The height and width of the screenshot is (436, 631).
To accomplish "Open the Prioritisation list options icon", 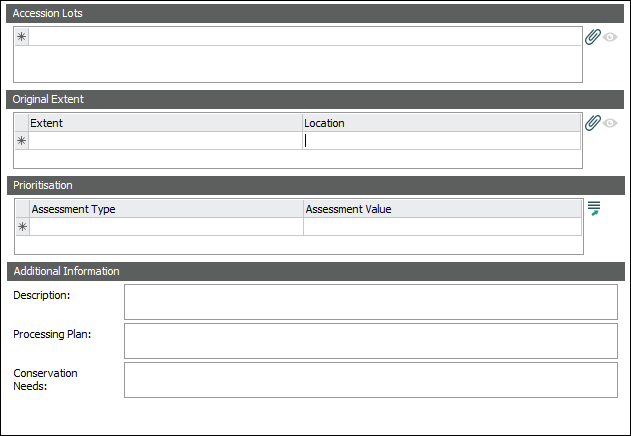I will pos(594,209).
